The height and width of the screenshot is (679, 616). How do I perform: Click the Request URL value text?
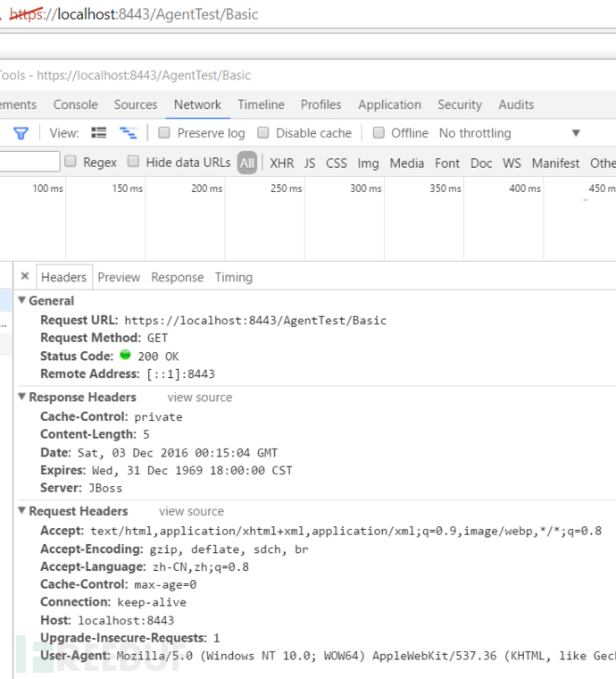(255, 321)
